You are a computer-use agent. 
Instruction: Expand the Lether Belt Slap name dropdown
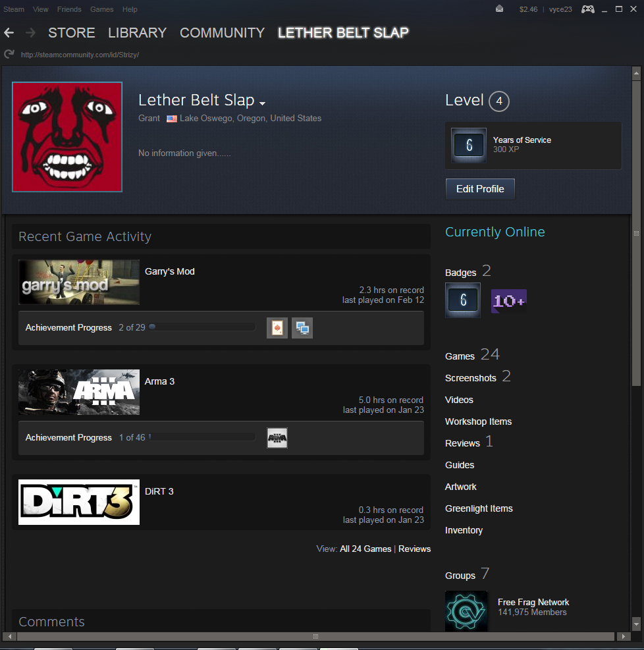[262, 103]
